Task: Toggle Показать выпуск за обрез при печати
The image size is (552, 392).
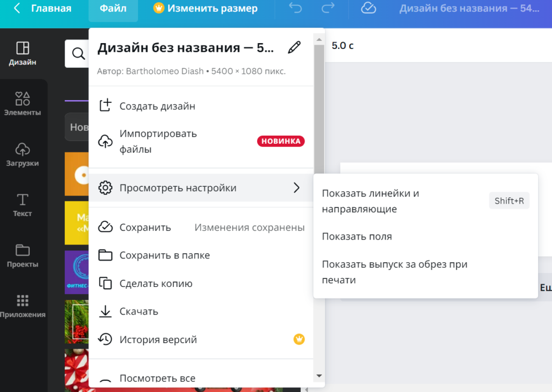Action: [394, 272]
